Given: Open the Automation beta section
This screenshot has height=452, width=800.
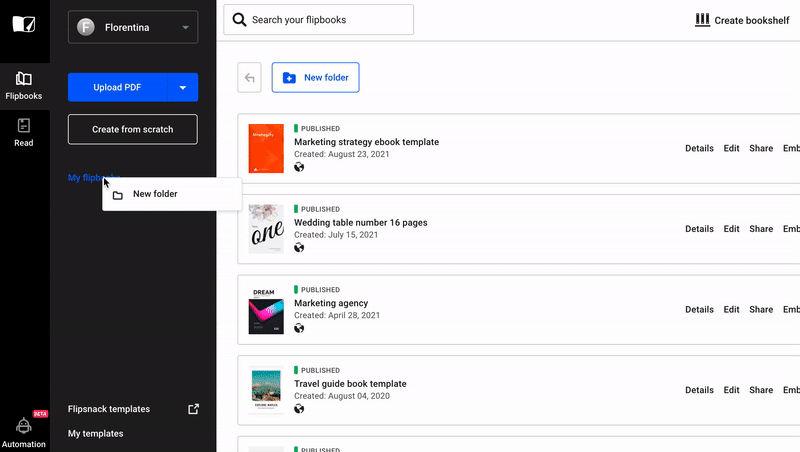Looking at the screenshot, I should (23, 431).
